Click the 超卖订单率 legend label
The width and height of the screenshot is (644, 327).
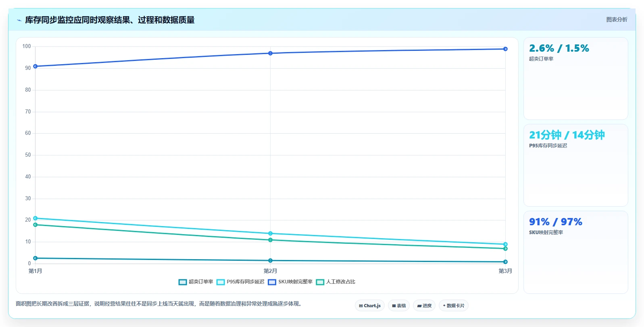201,282
